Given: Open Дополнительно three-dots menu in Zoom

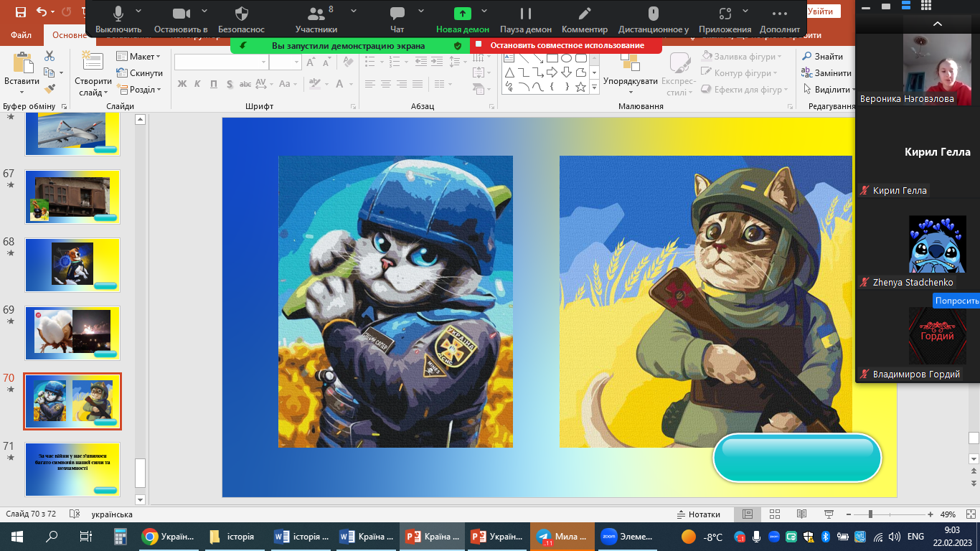Looking at the screenshot, I should 780,19.
